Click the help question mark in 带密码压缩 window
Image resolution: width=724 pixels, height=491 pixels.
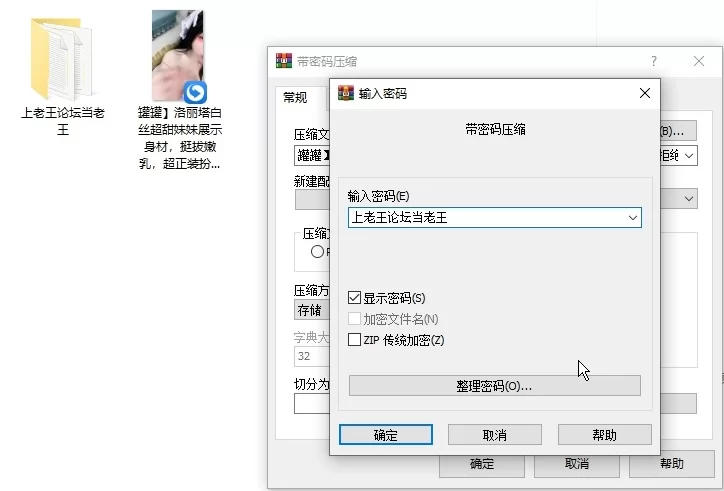(654, 61)
